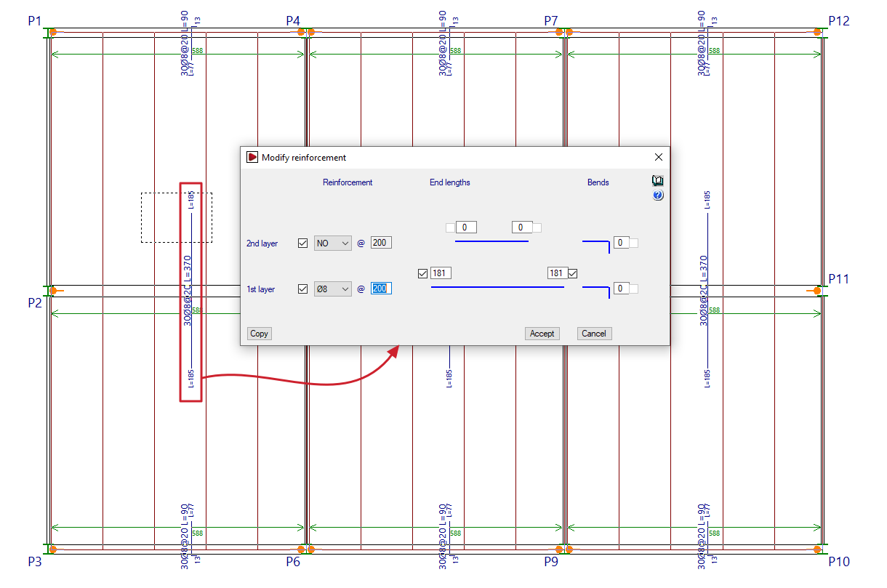Image resolution: width=887 pixels, height=588 pixels.
Task: Click the orange support node beside P2
Action: pos(53,291)
